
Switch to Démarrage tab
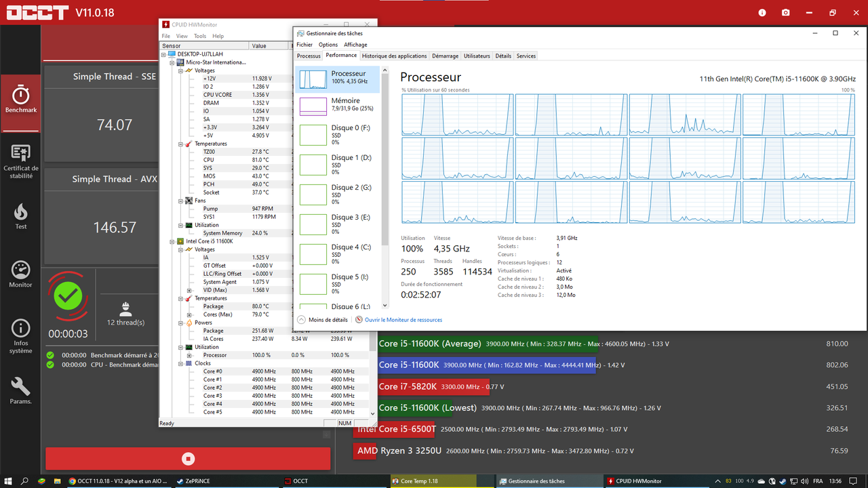pos(445,56)
